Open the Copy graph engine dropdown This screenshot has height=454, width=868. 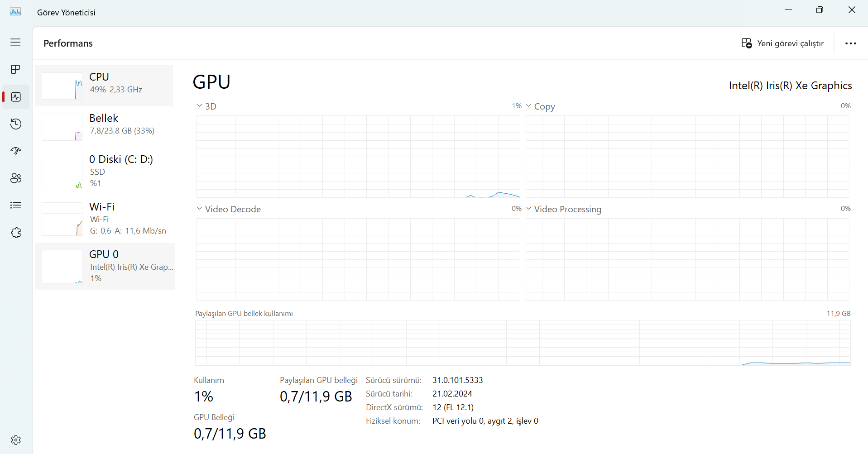[x=528, y=106]
